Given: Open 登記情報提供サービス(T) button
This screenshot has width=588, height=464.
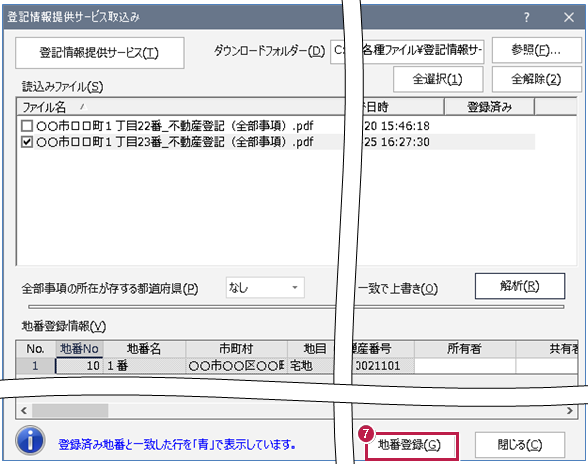Looking at the screenshot, I should (x=100, y=53).
